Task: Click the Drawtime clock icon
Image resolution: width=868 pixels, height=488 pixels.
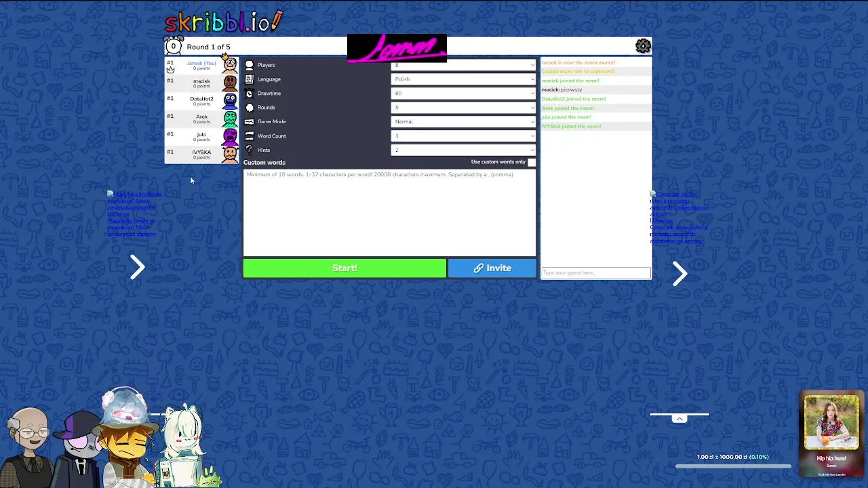Action: [249, 94]
